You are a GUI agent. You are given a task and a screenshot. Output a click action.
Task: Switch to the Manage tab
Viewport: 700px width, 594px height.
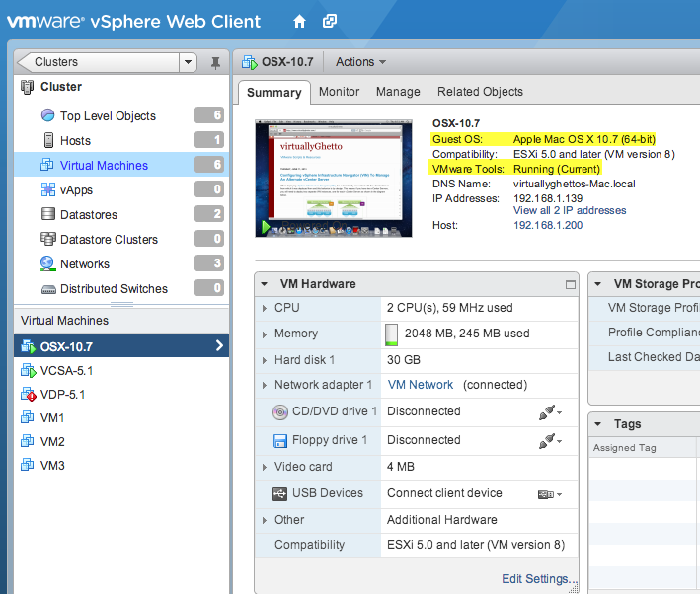coord(398,92)
